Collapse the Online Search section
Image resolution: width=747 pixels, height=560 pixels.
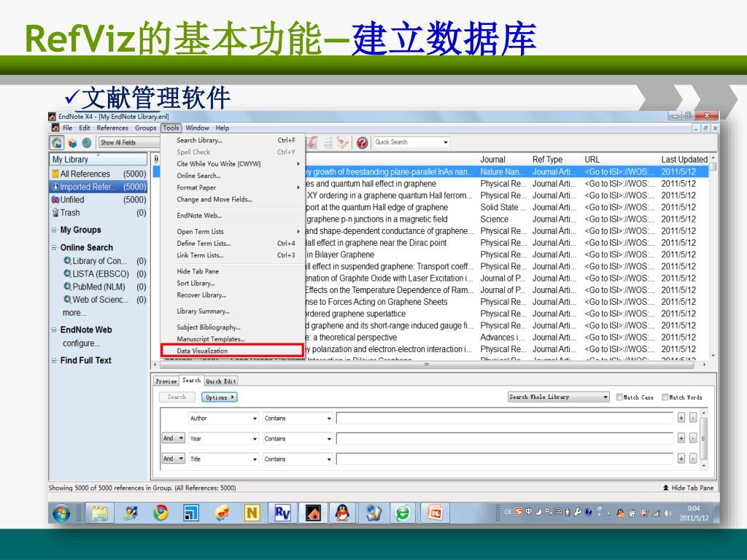(54, 248)
